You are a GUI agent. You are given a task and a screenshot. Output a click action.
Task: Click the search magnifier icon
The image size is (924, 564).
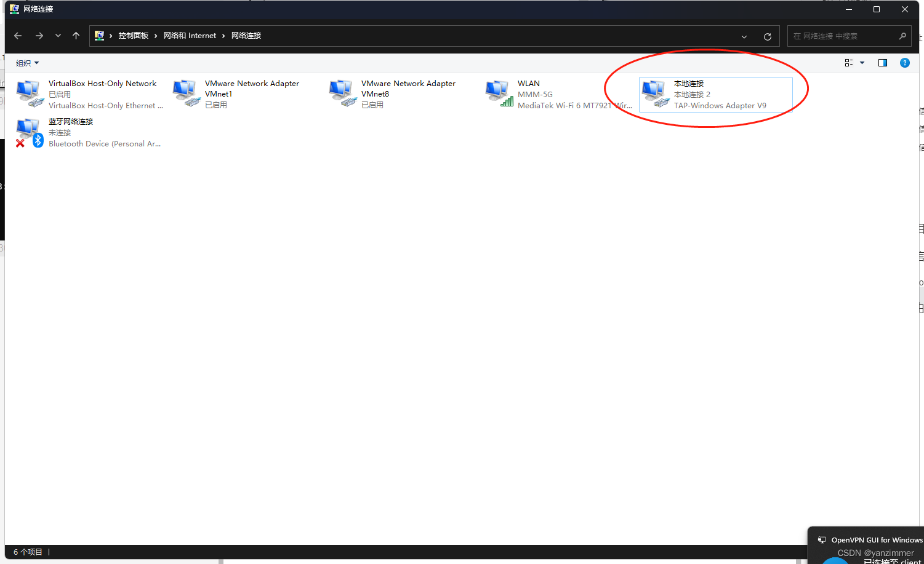click(902, 36)
